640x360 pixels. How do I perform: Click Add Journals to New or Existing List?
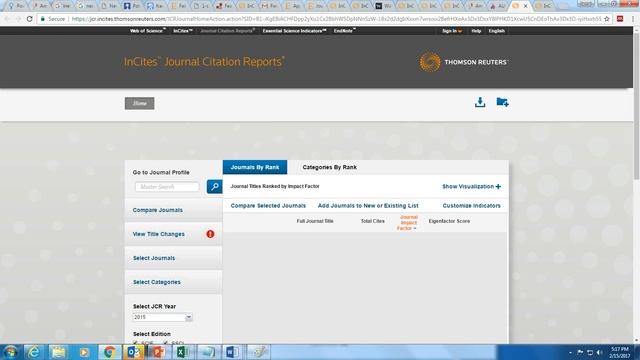pos(368,206)
